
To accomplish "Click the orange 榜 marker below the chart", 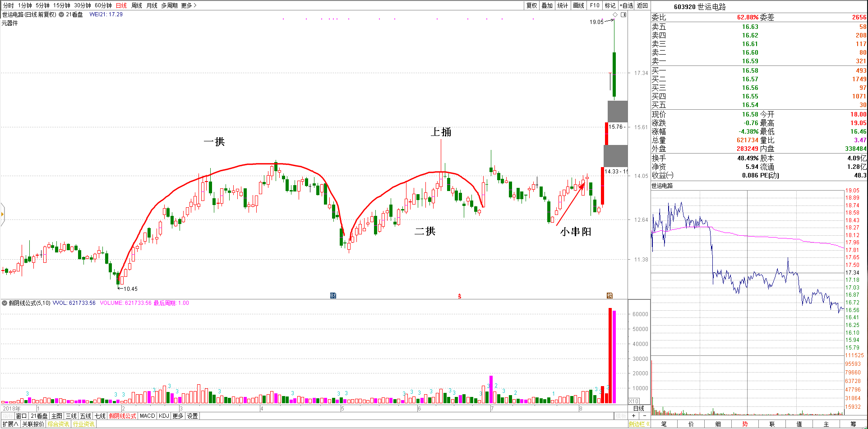I will coord(609,296).
